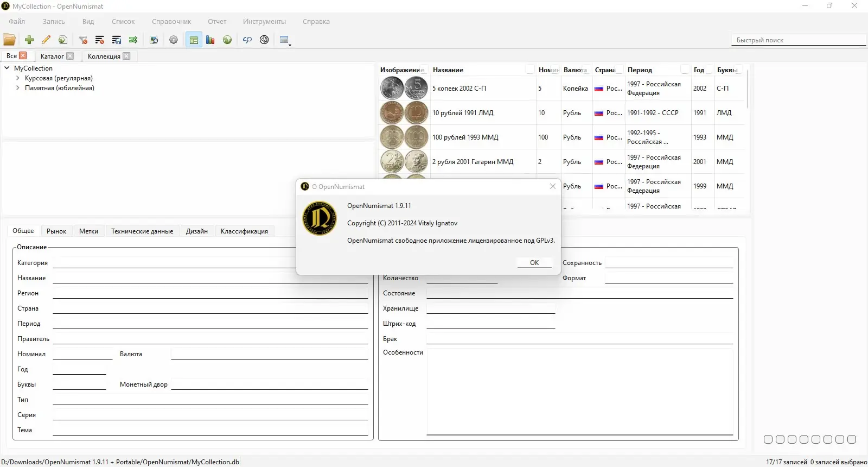Open the globe map view
Screen dimensions: 868x467
(x=227, y=40)
